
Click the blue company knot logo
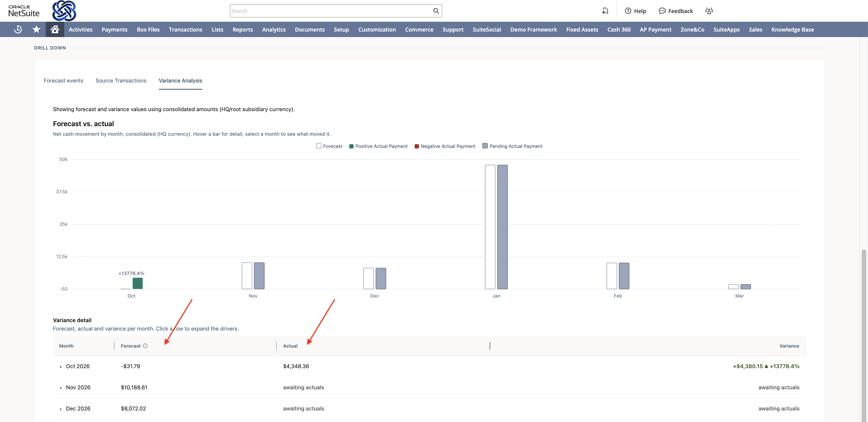coord(64,10)
